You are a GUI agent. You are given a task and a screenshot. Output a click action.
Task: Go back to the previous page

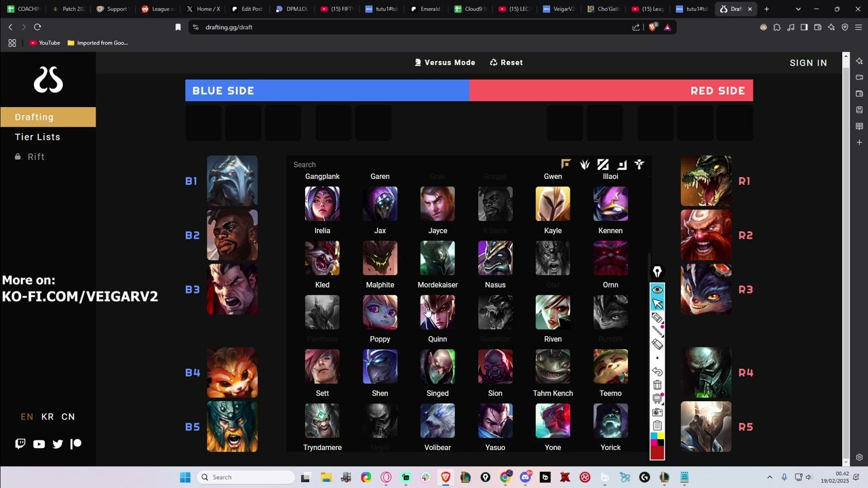(x=10, y=27)
